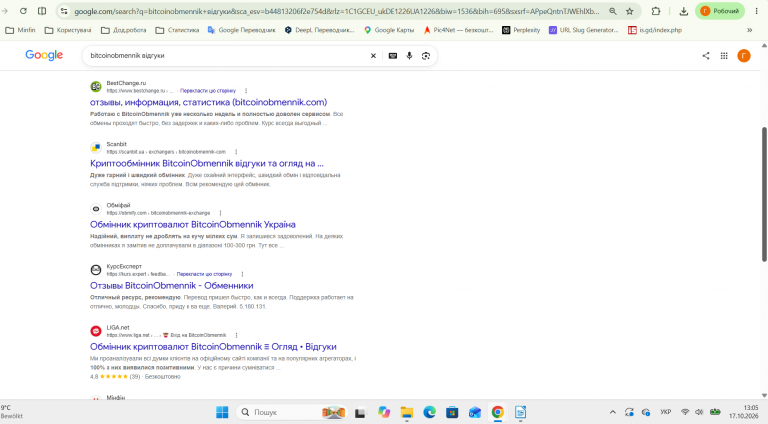Open the is.gd/index.php bookmark
This screenshot has height=424, width=768.
(x=655, y=30)
